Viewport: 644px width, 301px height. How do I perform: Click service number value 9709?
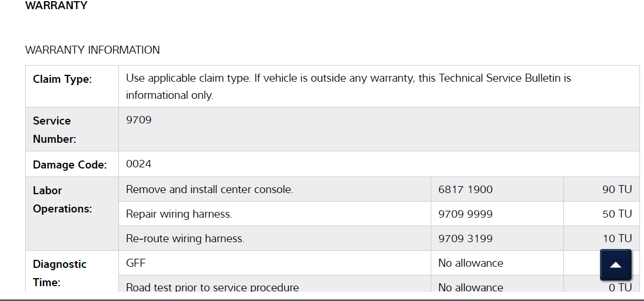[138, 121]
